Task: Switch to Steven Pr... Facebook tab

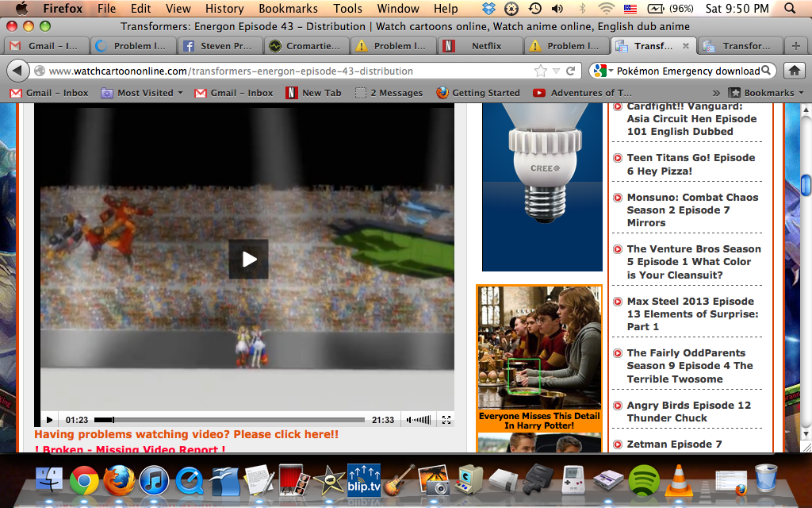Action: pyautogui.click(x=220, y=45)
